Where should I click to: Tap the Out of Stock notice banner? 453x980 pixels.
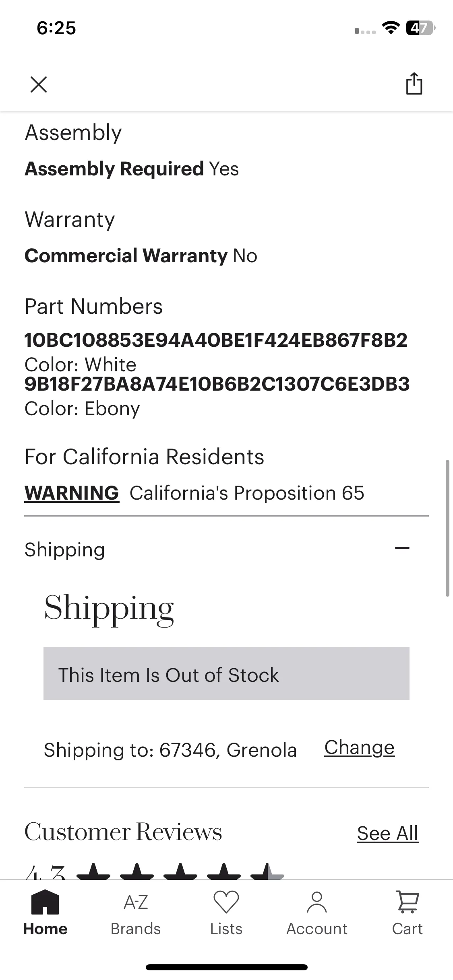pos(226,673)
